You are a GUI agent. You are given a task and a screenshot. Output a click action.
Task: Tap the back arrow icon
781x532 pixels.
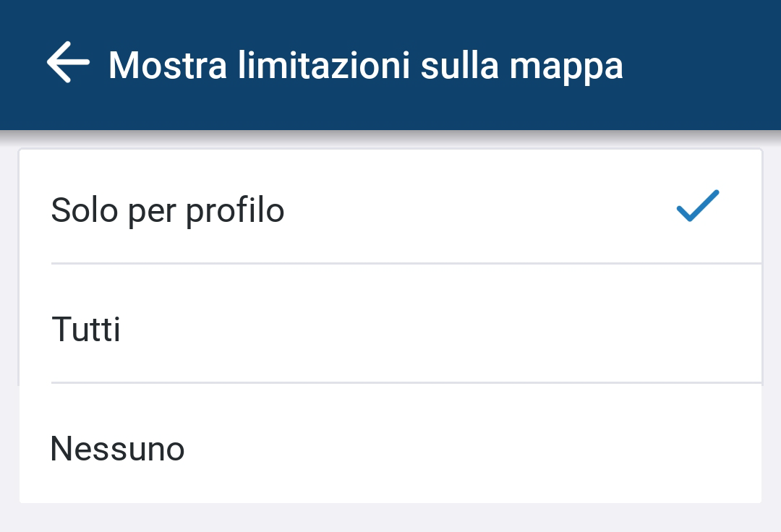pyautogui.click(x=69, y=64)
